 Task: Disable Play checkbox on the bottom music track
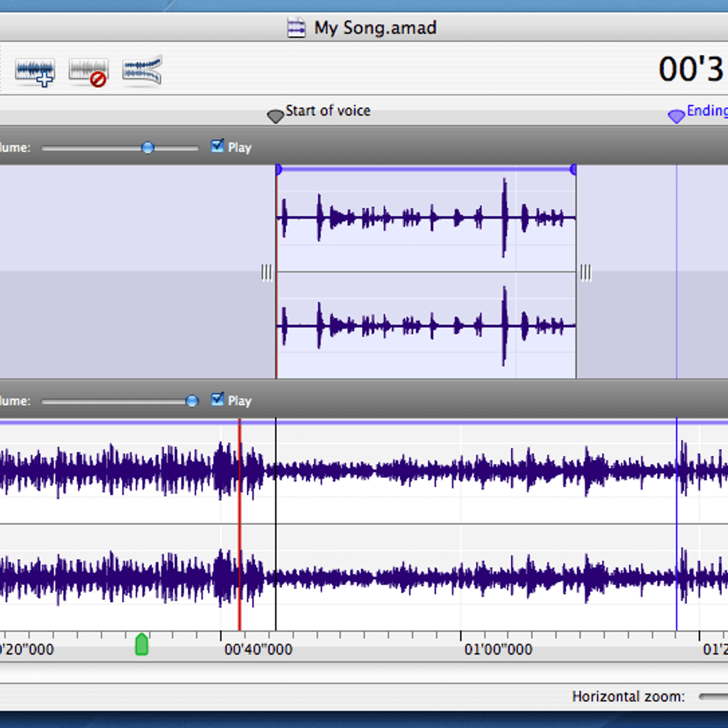coord(217,399)
